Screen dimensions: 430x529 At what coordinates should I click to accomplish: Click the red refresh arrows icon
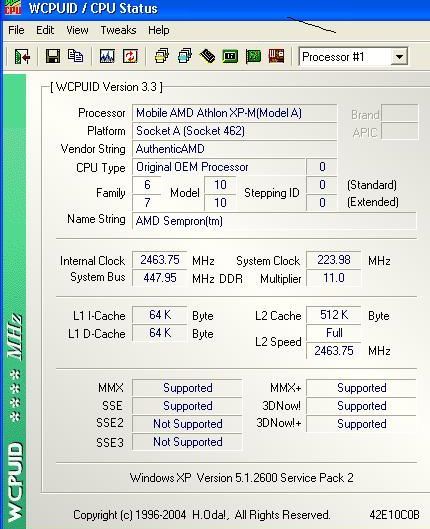point(130,56)
